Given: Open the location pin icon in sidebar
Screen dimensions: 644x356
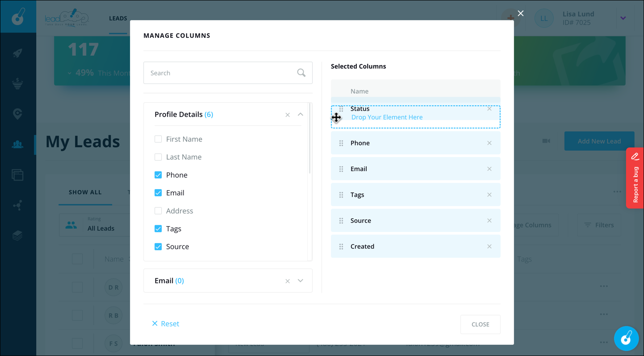Looking at the screenshot, I should click(17, 114).
